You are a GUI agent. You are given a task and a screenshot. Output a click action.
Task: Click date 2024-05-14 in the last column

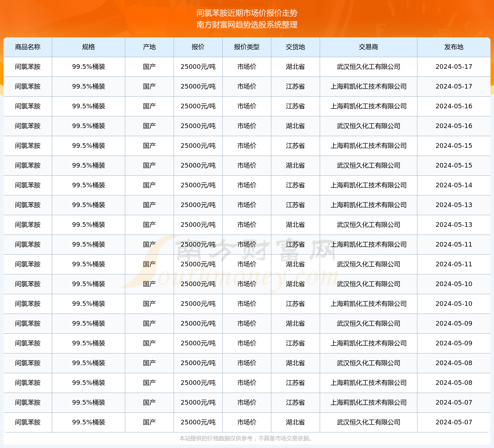(454, 185)
